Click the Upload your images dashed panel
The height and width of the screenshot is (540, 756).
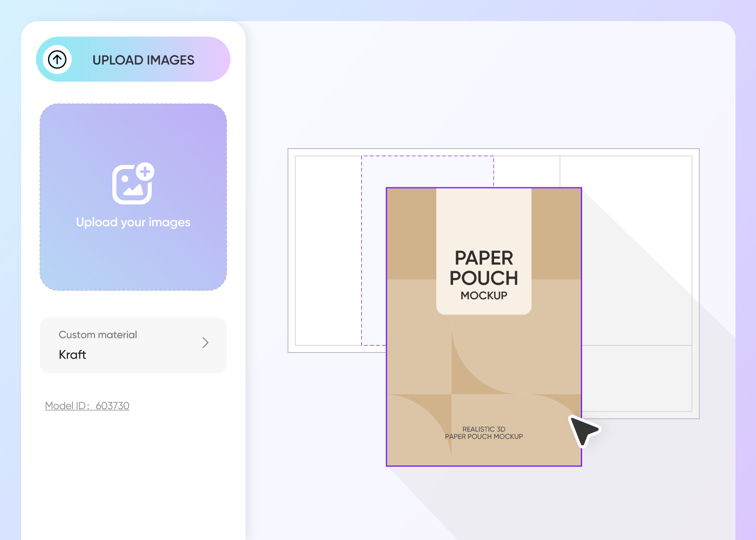tap(133, 196)
